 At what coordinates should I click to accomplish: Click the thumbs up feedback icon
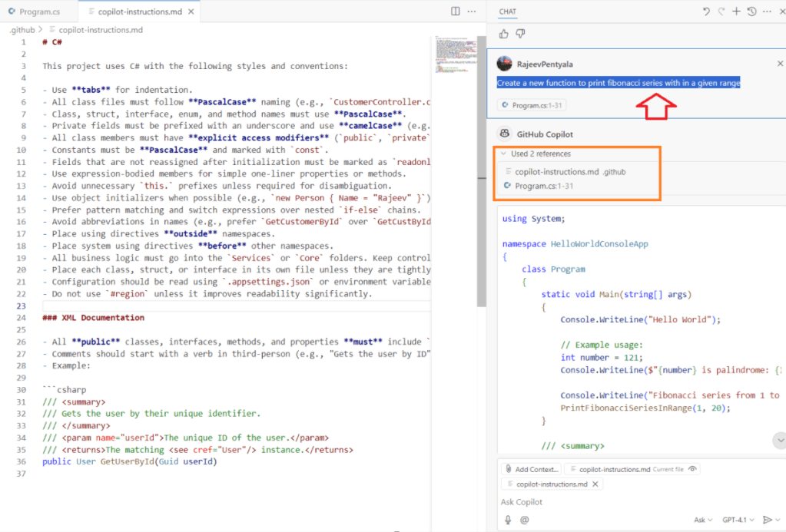(x=504, y=34)
